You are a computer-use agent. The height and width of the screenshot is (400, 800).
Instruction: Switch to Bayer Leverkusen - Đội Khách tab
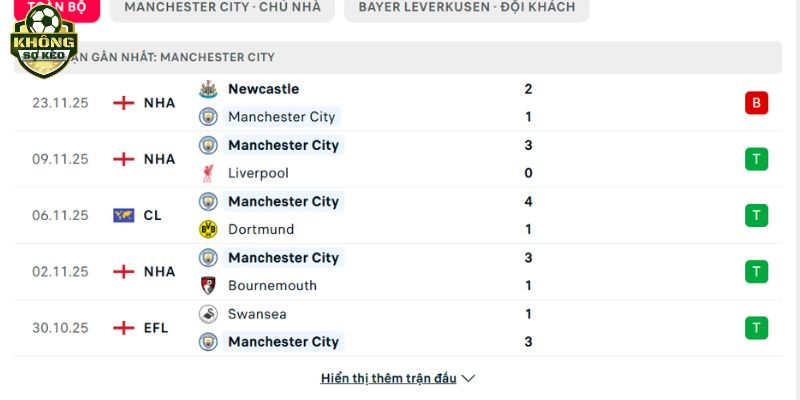pos(466,7)
